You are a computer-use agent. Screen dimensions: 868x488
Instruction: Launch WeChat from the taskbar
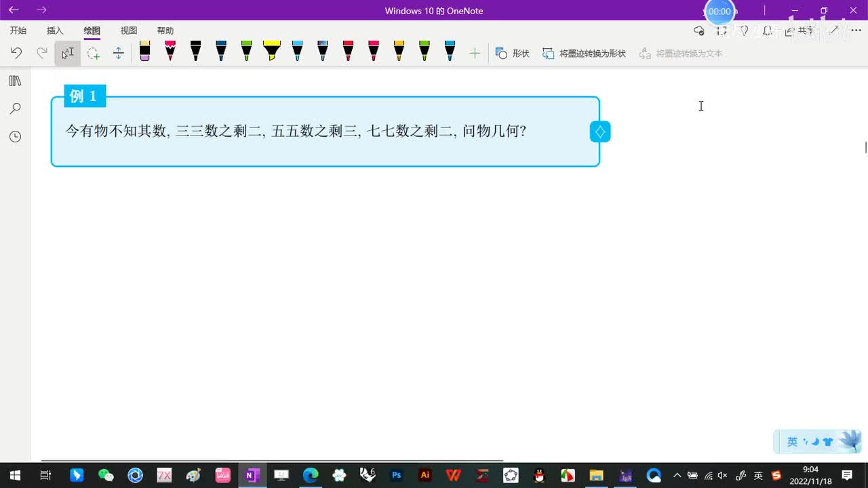pyautogui.click(x=106, y=475)
